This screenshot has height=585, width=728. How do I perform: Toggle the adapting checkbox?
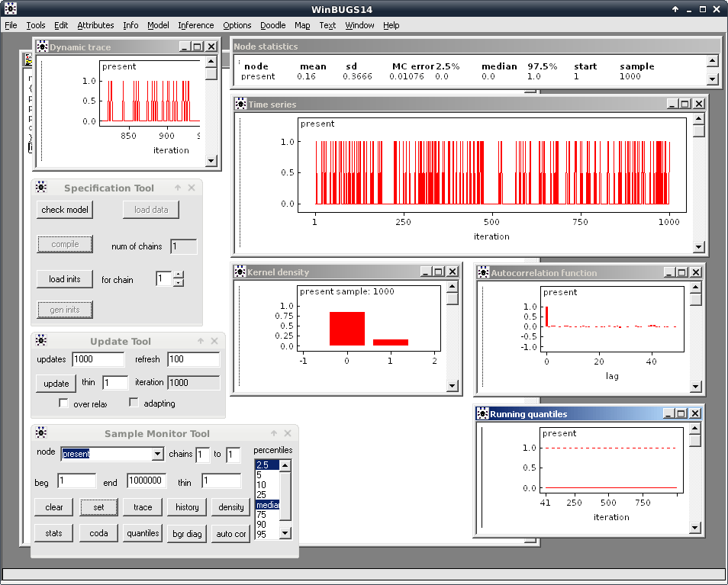click(x=134, y=403)
